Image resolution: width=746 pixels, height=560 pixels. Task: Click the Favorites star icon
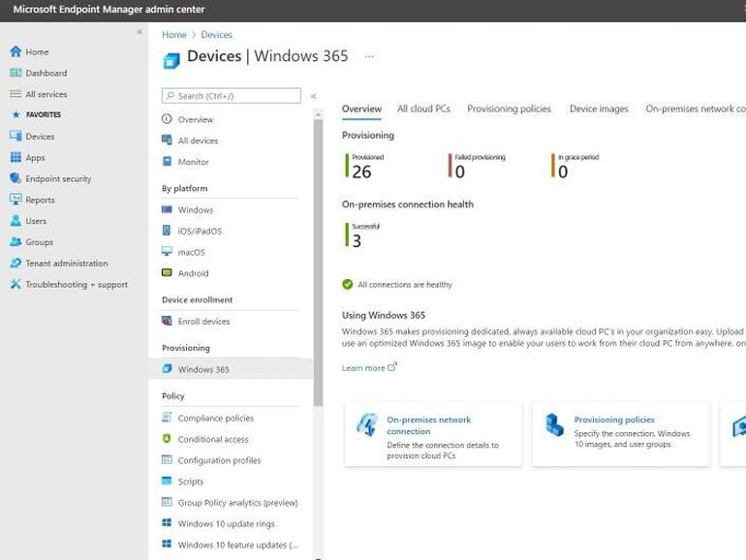coord(16,114)
